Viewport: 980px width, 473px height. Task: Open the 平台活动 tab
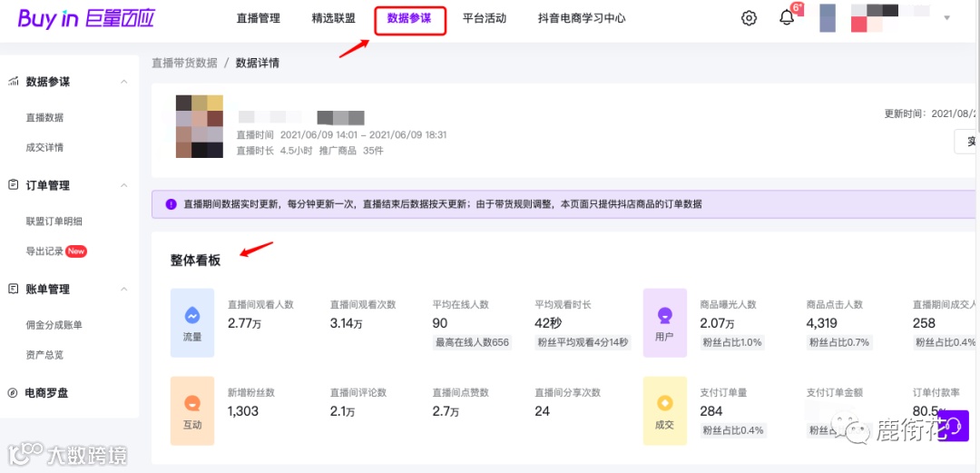tap(485, 18)
